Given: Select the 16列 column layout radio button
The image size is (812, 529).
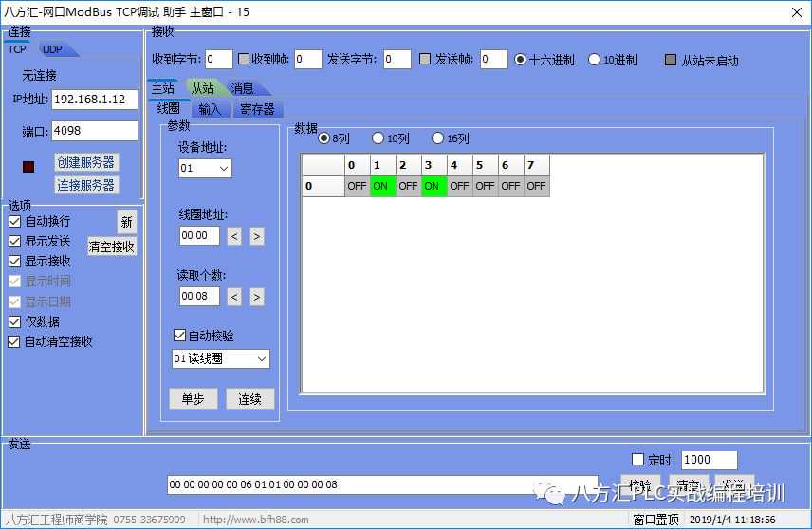Looking at the screenshot, I should (x=437, y=138).
